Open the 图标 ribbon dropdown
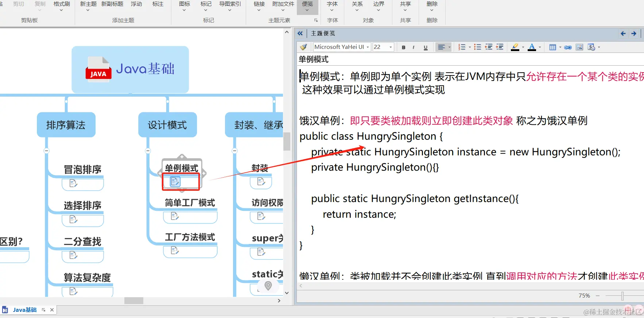The image size is (644, 318). pos(185,7)
